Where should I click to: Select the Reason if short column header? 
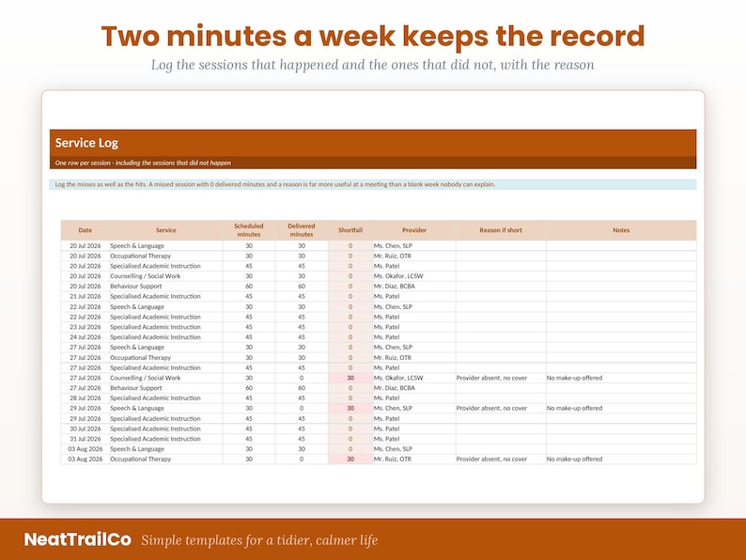(x=501, y=230)
